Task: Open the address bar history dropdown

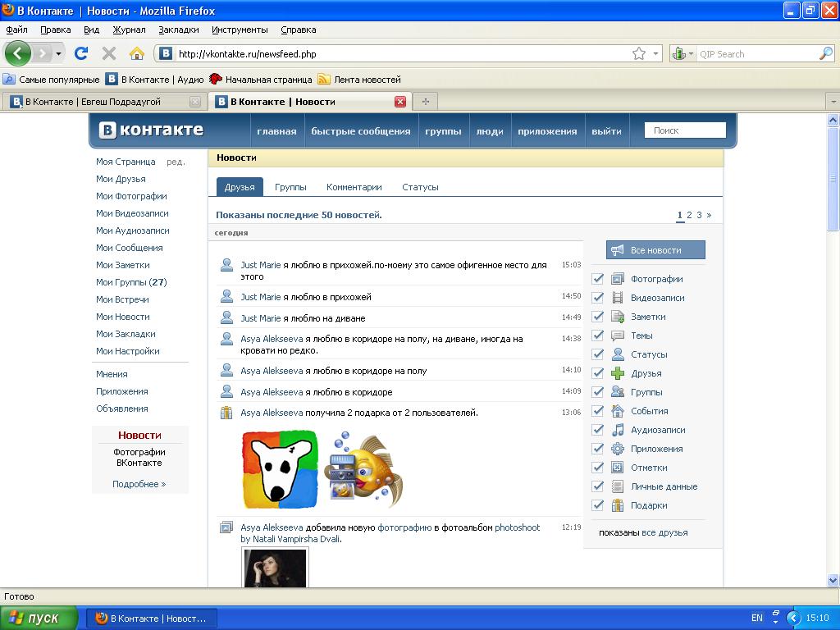Action: pos(655,53)
